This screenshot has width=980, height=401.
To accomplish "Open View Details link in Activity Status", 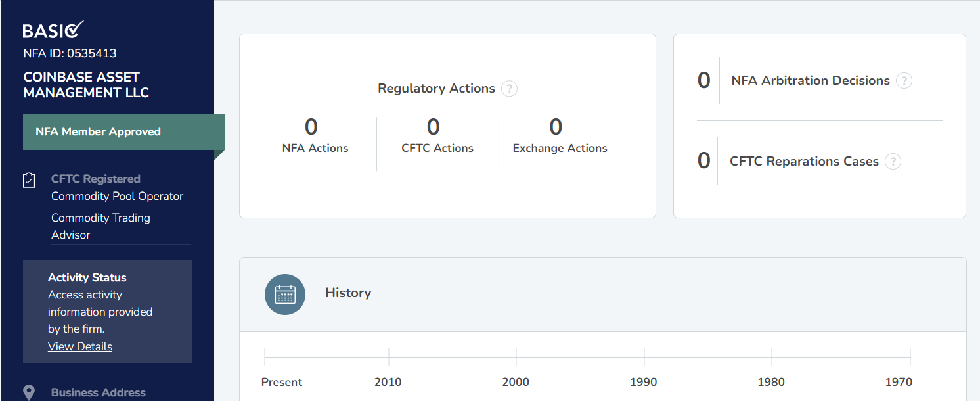I will click(80, 346).
